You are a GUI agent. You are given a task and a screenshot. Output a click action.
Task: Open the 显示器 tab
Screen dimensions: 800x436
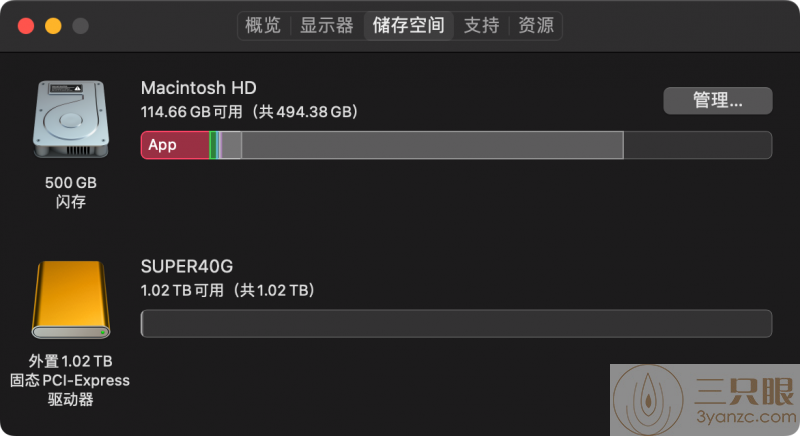click(327, 25)
